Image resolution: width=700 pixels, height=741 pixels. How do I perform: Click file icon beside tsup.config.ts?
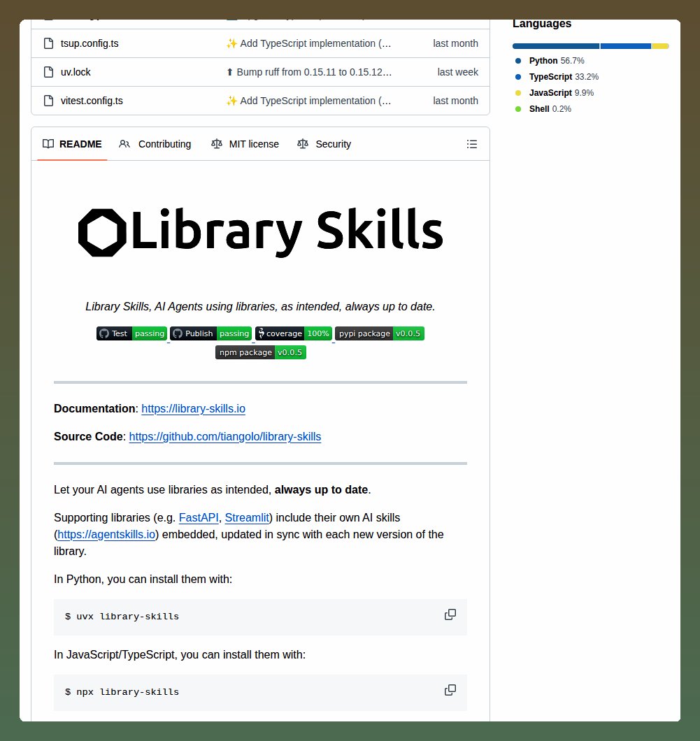[x=48, y=43]
